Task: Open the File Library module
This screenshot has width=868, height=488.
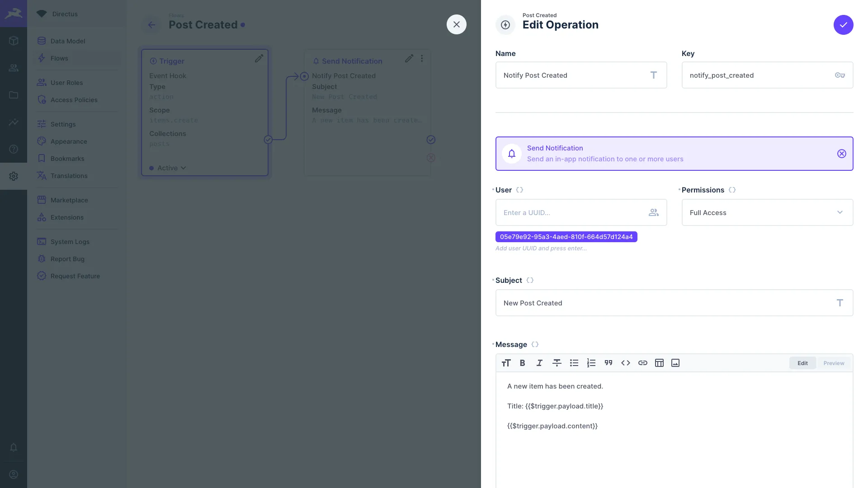Action: (x=14, y=95)
